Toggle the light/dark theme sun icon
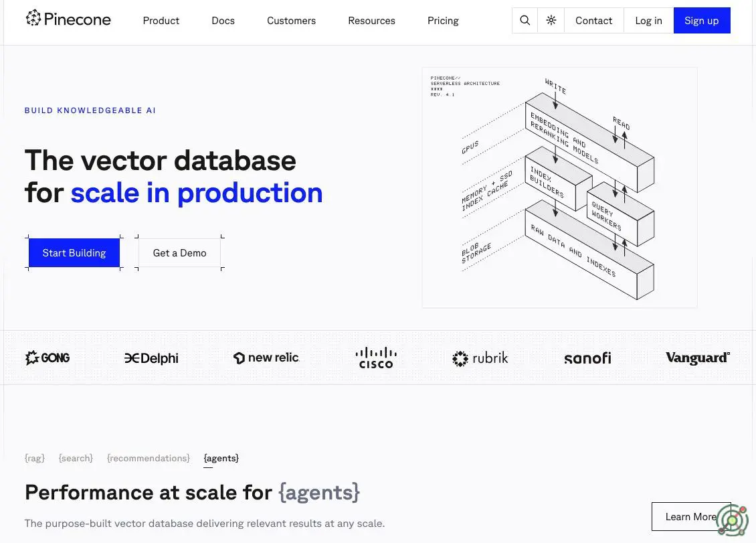Image resolution: width=756 pixels, height=543 pixels. pyautogui.click(x=551, y=20)
